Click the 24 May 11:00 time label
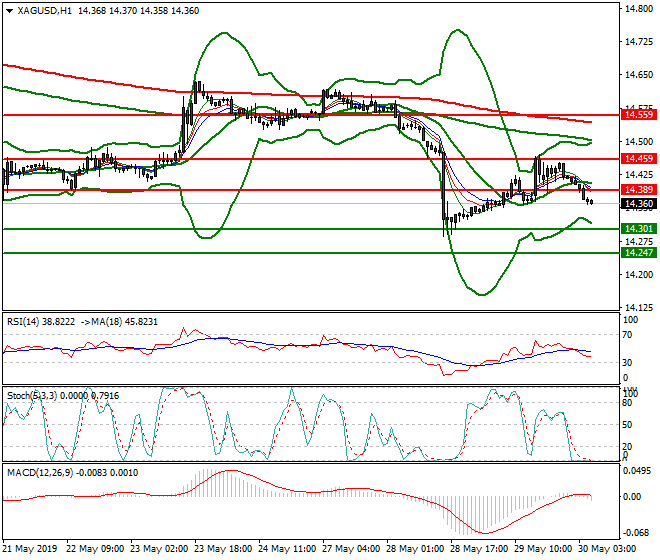This screenshot has width=660, height=560. coord(287,549)
